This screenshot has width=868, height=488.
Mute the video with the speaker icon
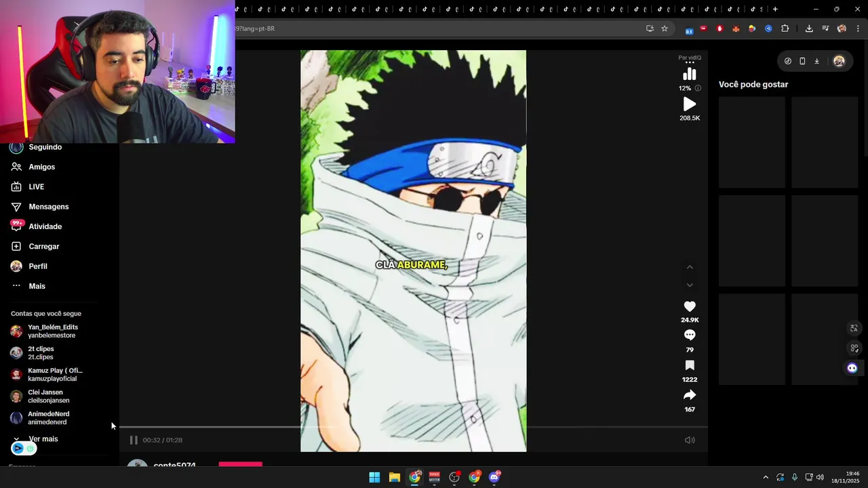click(x=690, y=440)
